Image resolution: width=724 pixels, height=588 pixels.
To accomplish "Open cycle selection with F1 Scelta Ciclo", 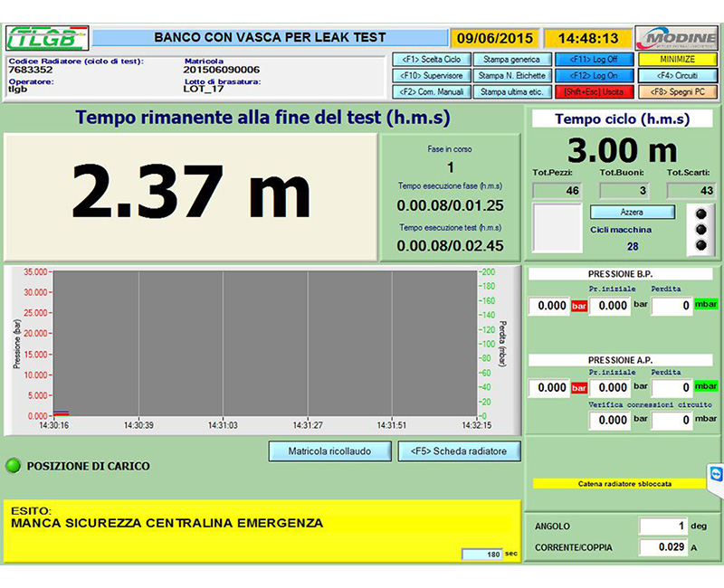I will [x=431, y=60].
